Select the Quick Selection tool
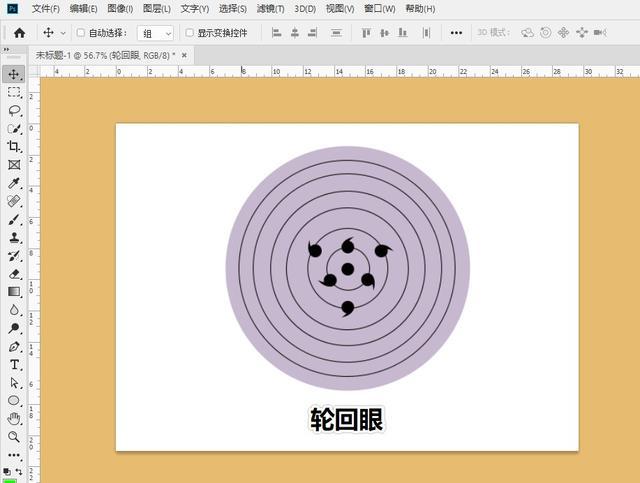The image size is (640, 483). coord(14,129)
